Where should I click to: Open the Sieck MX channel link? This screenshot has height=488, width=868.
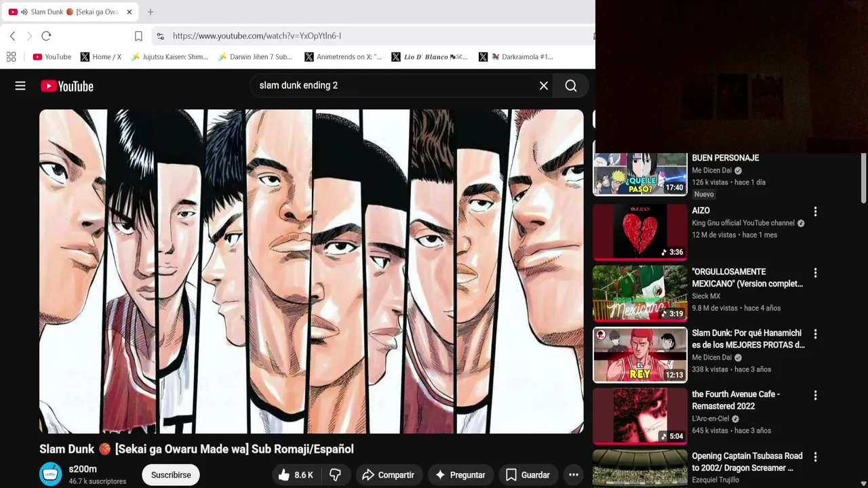coord(706,296)
